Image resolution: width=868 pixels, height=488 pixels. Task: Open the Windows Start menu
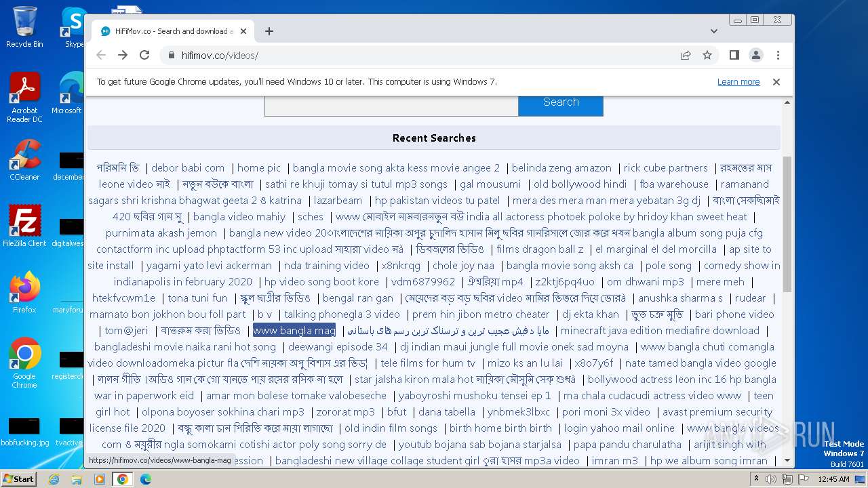(x=18, y=479)
